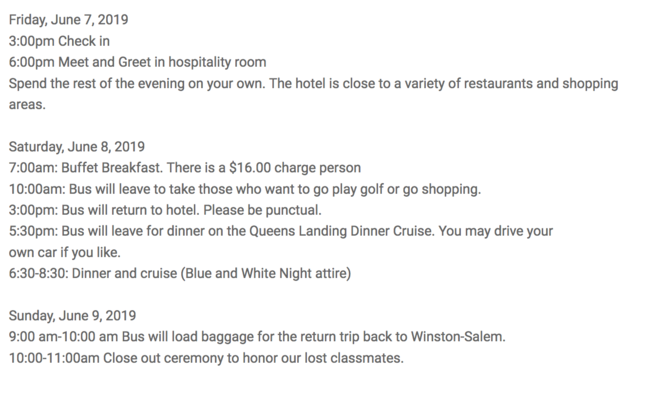Click the phrase 'Please be punctual.'
Screen dimensions: 646x407
pyautogui.click(x=262, y=210)
